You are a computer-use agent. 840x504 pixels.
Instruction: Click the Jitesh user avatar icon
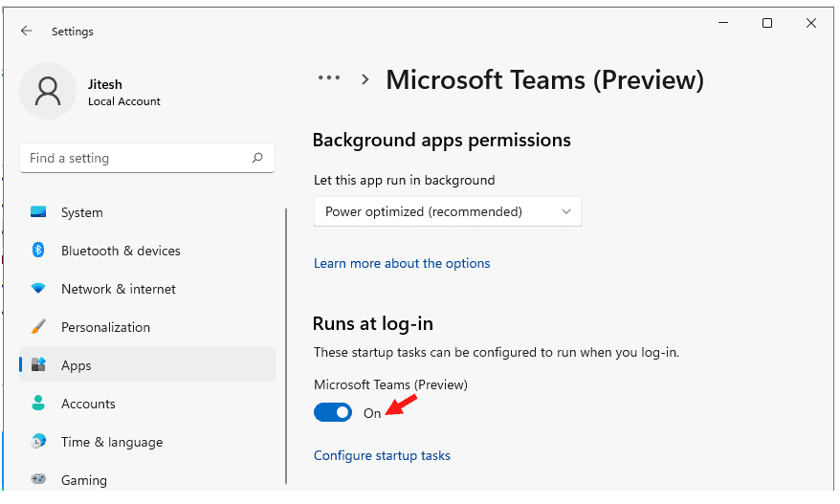[48, 91]
